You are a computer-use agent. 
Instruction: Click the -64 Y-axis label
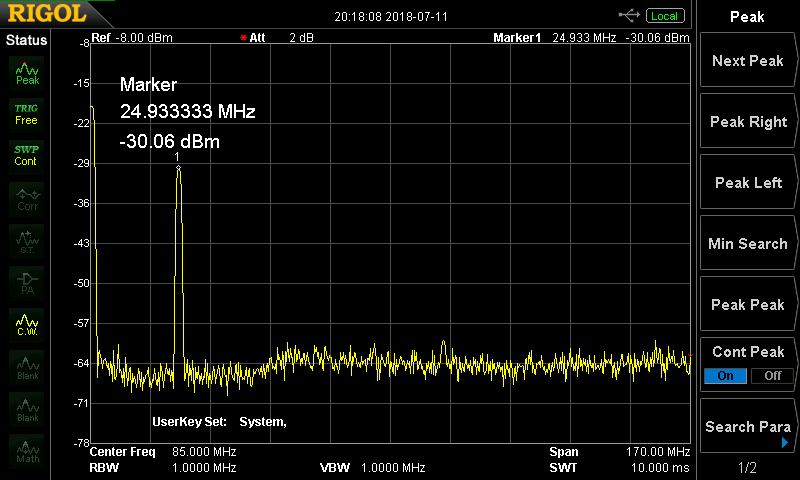tap(82, 363)
